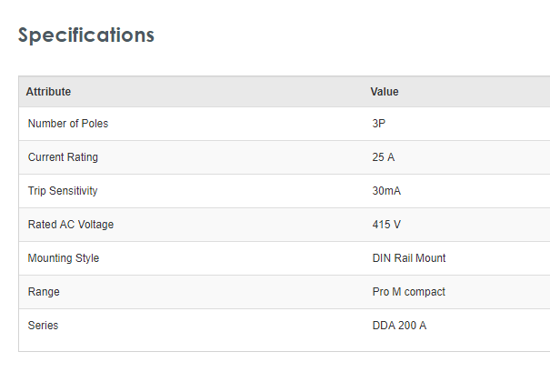The image size is (550, 392).
Task: Click the word 'Voltage' in Rated AC Voltage
Action: coord(95,225)
